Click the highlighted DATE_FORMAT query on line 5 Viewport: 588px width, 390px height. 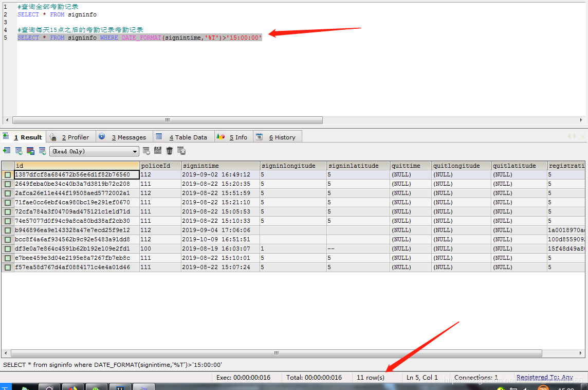(139, 38)
